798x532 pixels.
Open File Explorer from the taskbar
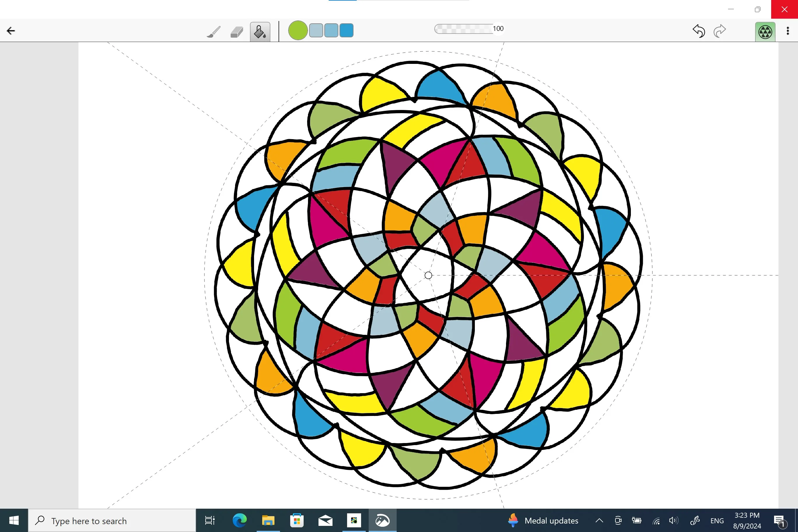pos(268,520)
